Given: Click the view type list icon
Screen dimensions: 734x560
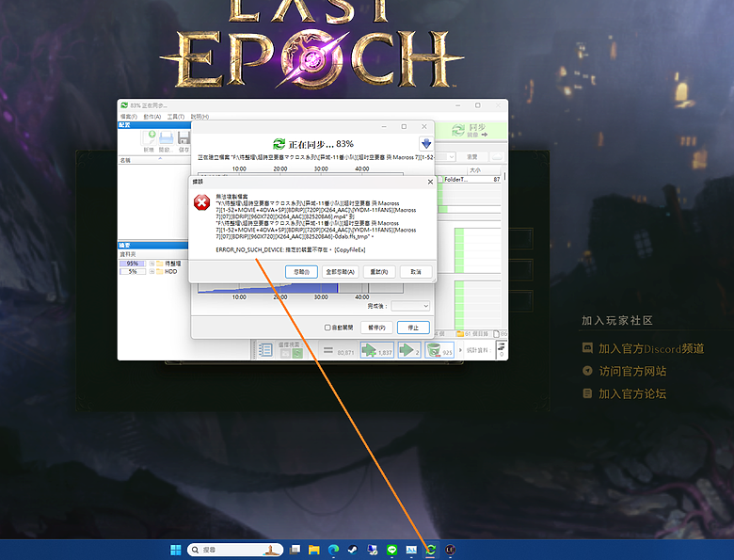Looking at the screenshot, I should click(265, 350).
